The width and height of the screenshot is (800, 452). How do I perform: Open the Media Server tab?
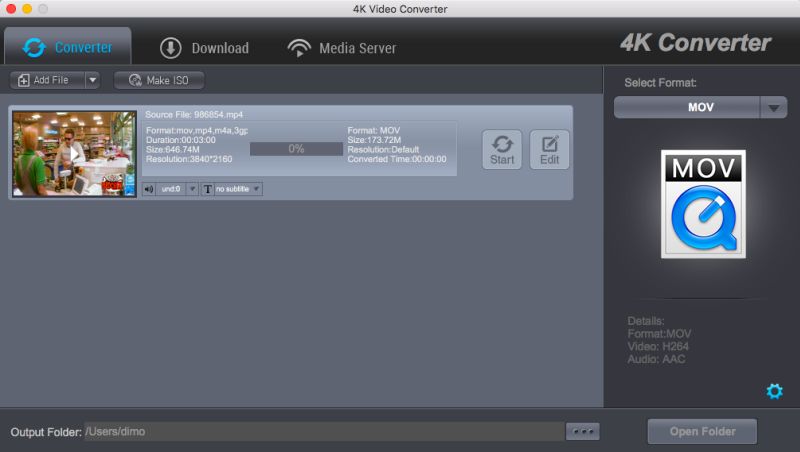341,48
